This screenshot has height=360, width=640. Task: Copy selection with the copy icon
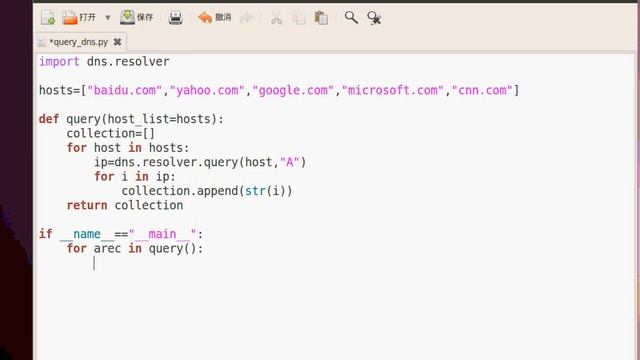point(298,18)
